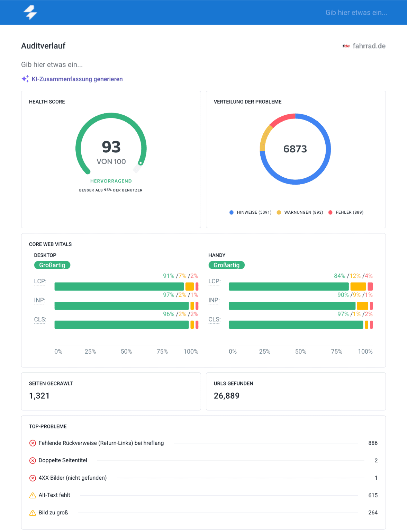
Task: Click the Desktop LCP label
Action: pos(40,281)
